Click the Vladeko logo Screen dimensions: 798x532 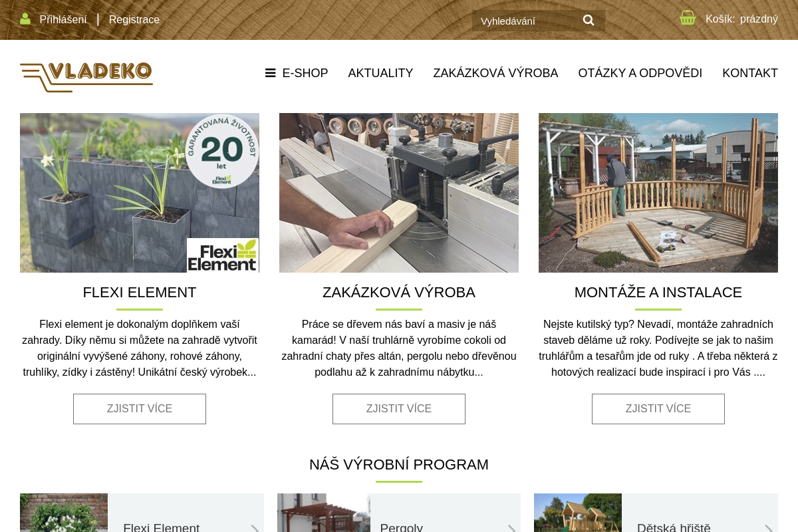pyautogui.click(x=86, y=77)
